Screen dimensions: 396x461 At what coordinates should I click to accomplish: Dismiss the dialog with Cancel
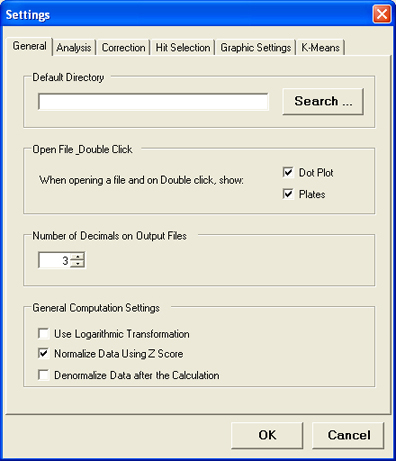[348, 435]
